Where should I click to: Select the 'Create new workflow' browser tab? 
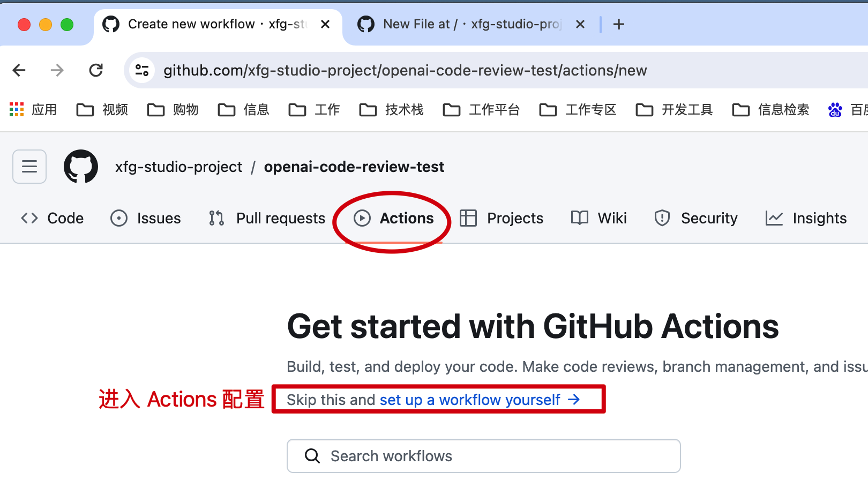click(217, 24)
